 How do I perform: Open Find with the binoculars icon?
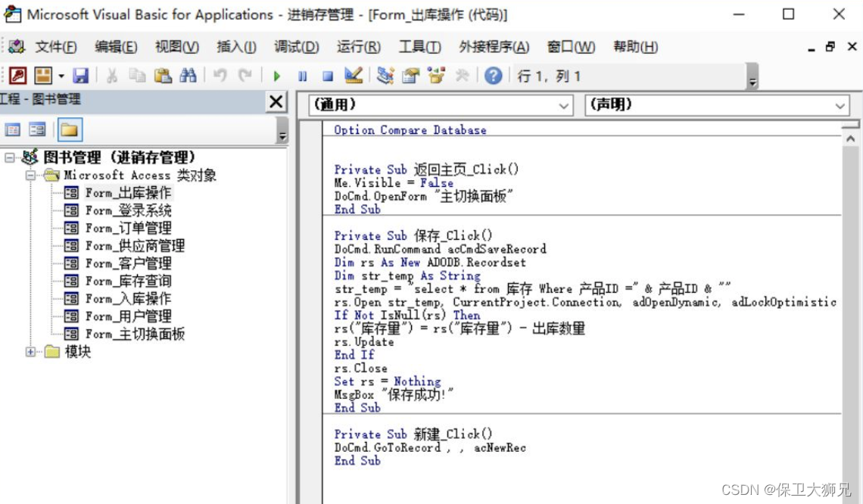[188, 76]
